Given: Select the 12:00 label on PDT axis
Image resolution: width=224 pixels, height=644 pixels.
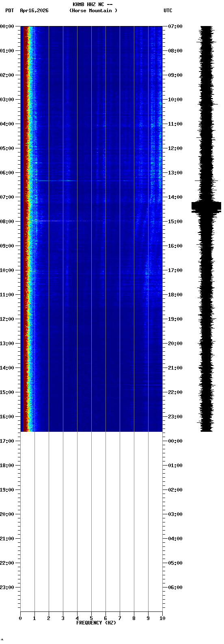Looking at the screenshot, I should pyautogui.click(x=7, y=319).
